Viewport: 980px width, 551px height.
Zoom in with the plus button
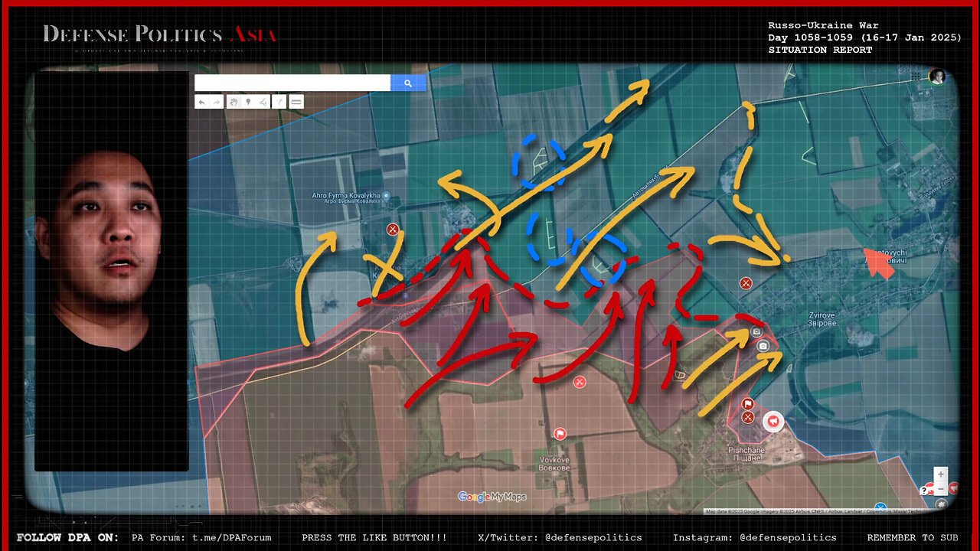click(x=941, y=474)
